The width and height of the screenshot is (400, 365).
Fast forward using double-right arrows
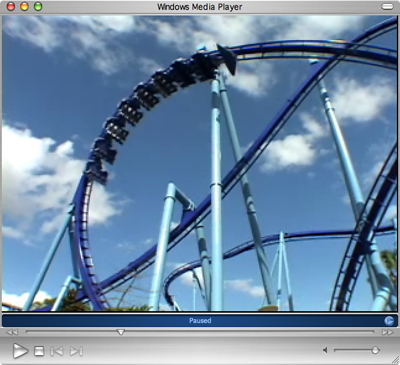388,332
